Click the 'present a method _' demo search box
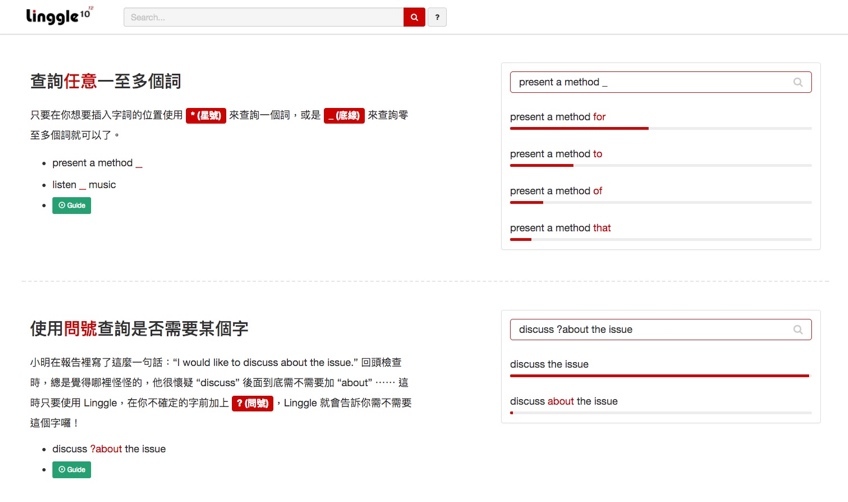Image resolution: width=848 pixels, height=502 pixels. point(660,82)
